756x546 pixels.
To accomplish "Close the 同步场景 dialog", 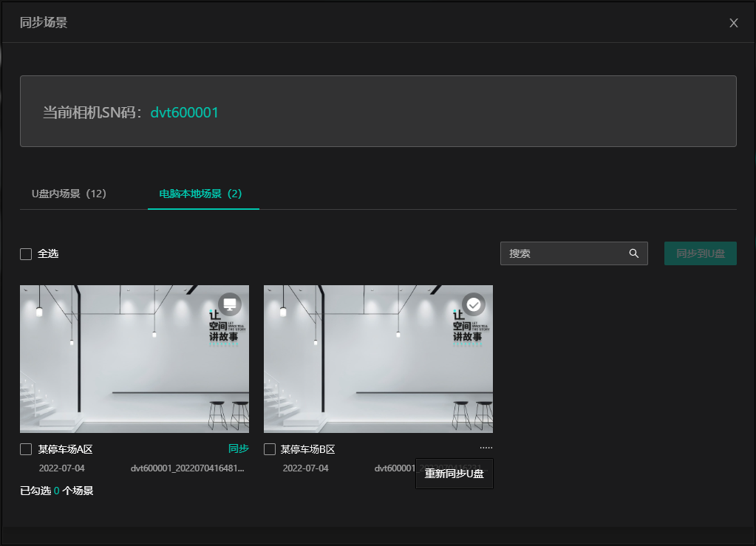I will point(733,23).
